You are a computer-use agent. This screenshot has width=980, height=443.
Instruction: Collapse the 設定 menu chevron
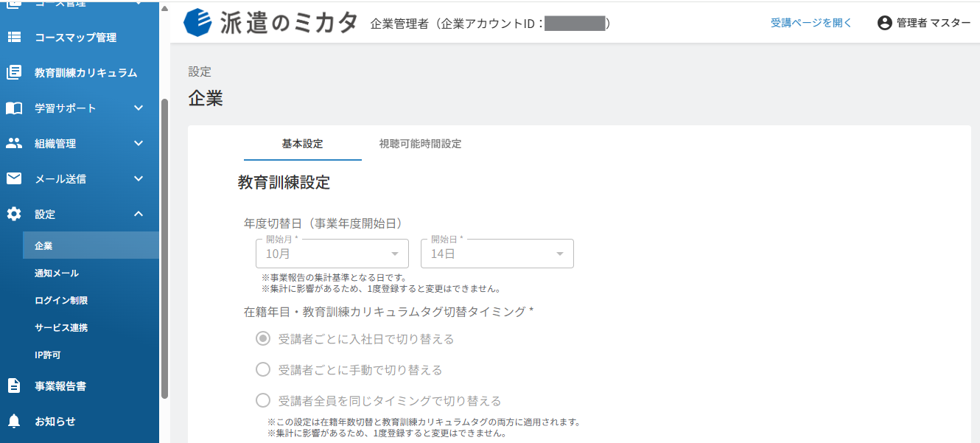(x=139, y=214)
